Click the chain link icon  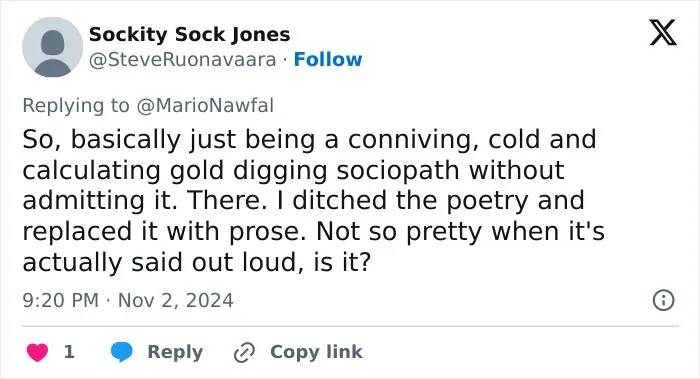(x=244, y=353)
